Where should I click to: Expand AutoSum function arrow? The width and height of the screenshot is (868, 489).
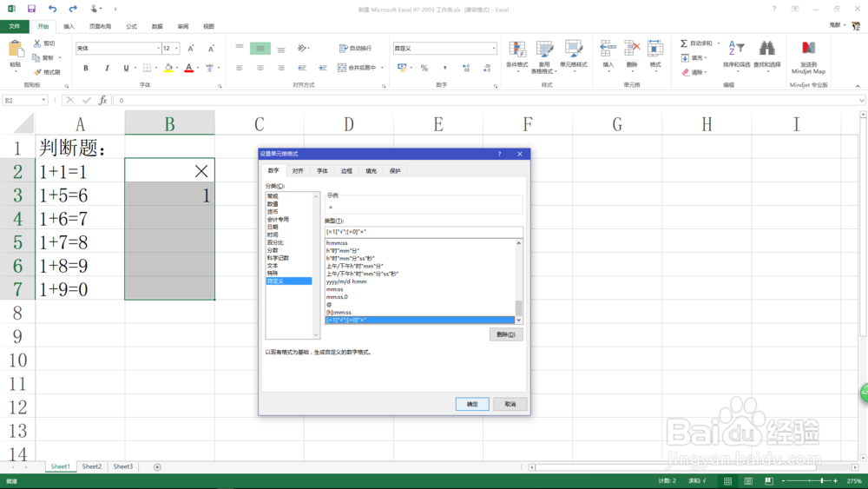coord(719,43)
